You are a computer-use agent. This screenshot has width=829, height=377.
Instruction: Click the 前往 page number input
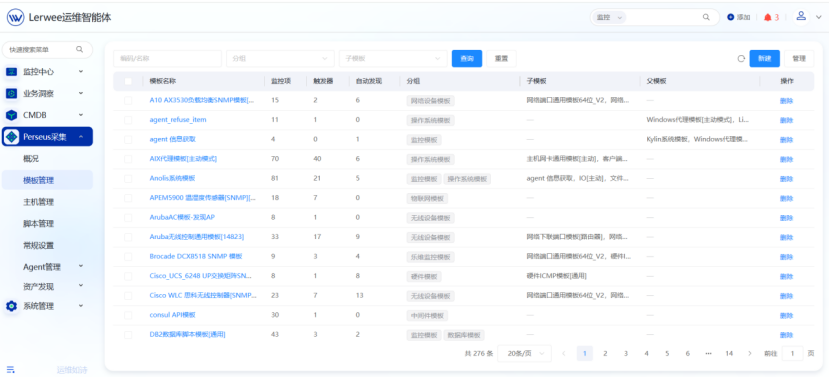click(793, 353)
